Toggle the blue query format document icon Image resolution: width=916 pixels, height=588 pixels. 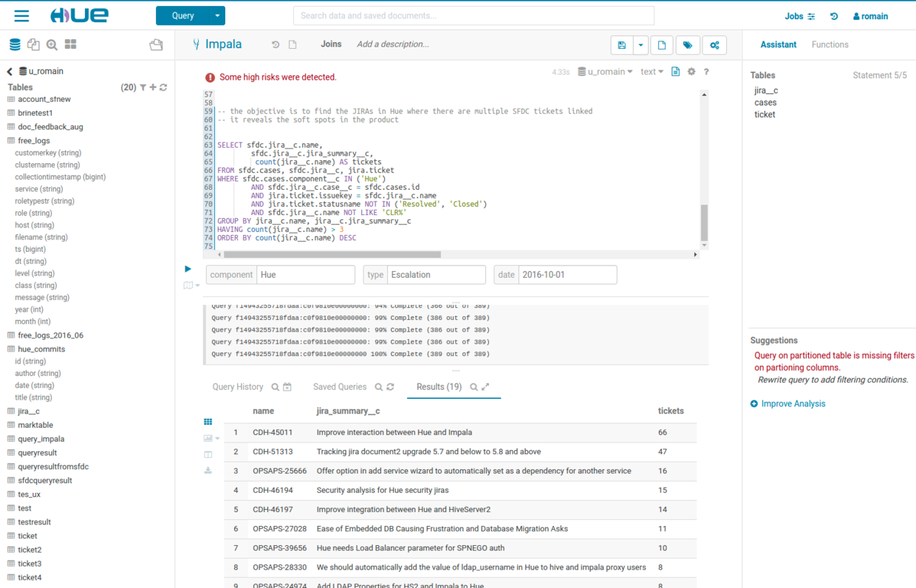coord(675,72)
